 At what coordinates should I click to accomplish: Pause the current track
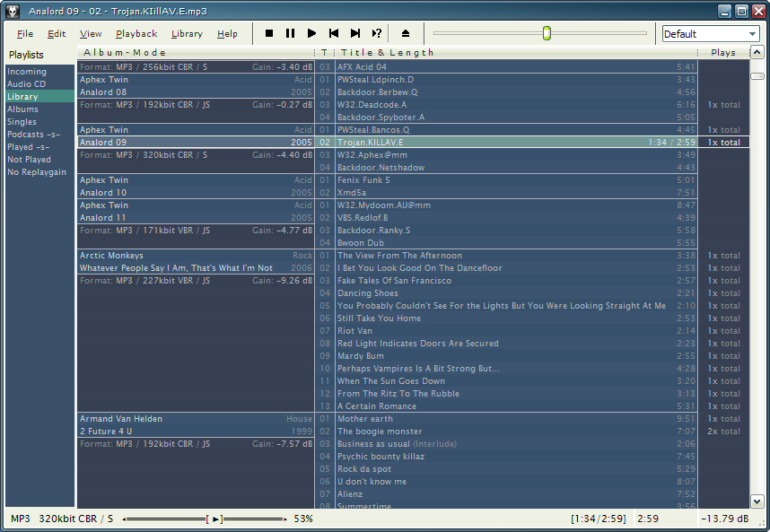pos(291,33)
